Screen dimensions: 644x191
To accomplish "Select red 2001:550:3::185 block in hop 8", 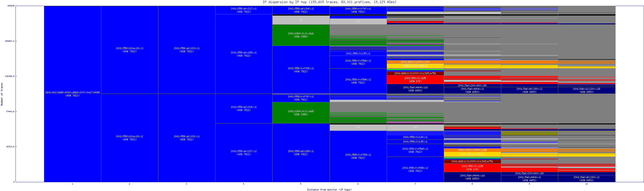I will click(472, 168).
